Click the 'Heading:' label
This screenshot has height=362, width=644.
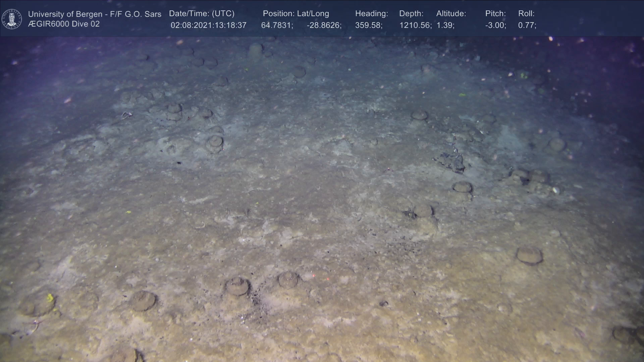click(x=371, y=14)
